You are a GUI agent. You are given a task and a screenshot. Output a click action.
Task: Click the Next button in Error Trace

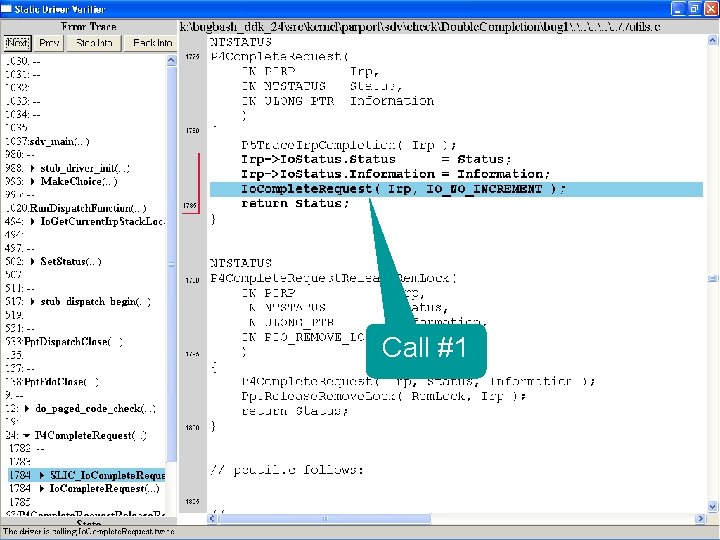[17, 43]
